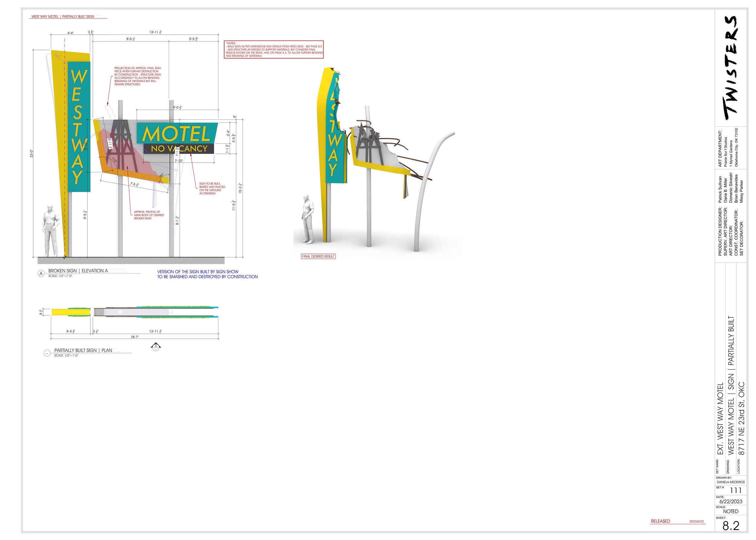This screenshot has width=756, height=540.
Task: Click the 'PROJECTION OF APPROX. FINAL SIGN' annotation
Action: [138, 76]
